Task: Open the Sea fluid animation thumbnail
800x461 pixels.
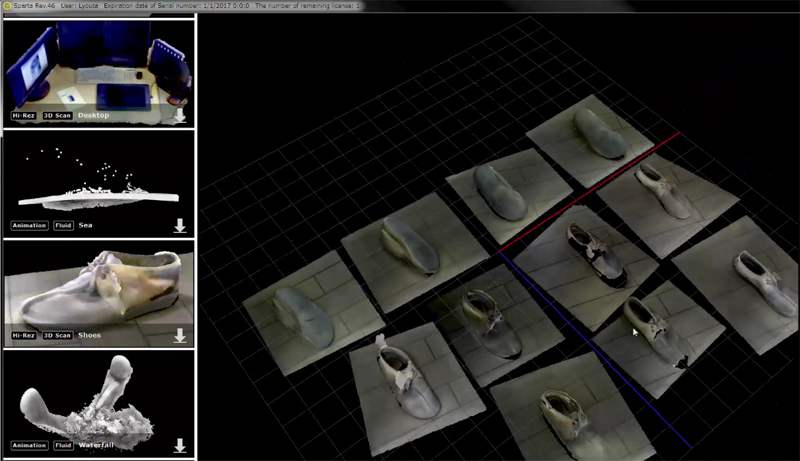Action: [98, 180]
